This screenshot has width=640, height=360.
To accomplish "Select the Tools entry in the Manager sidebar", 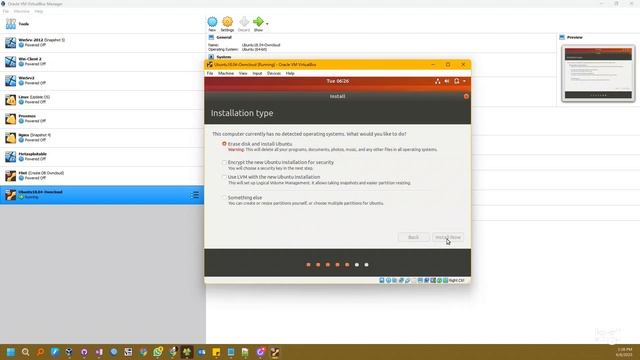I will 102,24.
